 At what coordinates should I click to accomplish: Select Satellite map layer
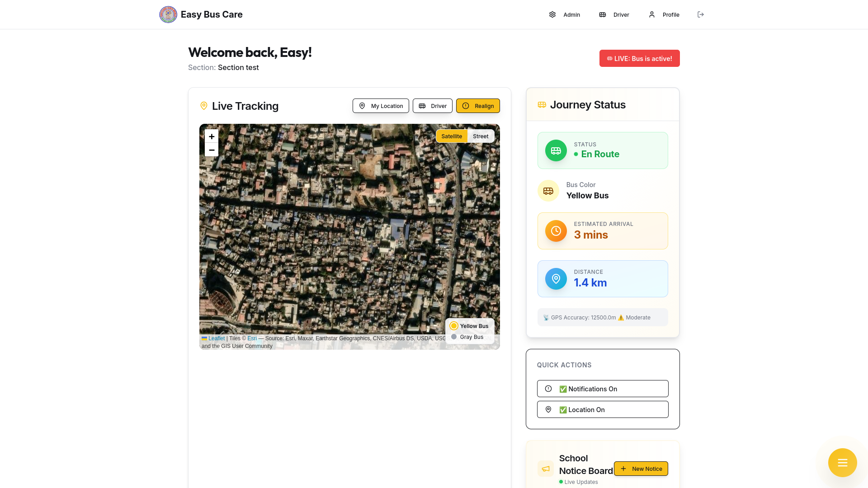[x=451, y=136]
